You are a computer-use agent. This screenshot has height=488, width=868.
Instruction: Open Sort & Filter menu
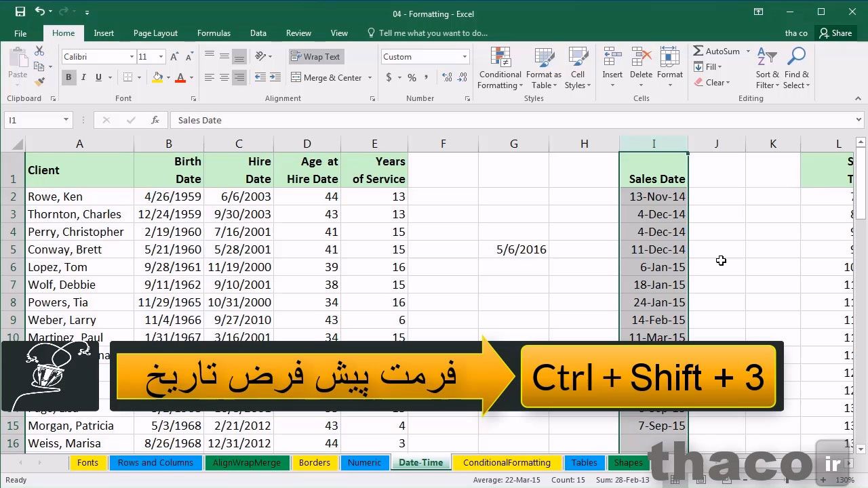pos(767,68)
